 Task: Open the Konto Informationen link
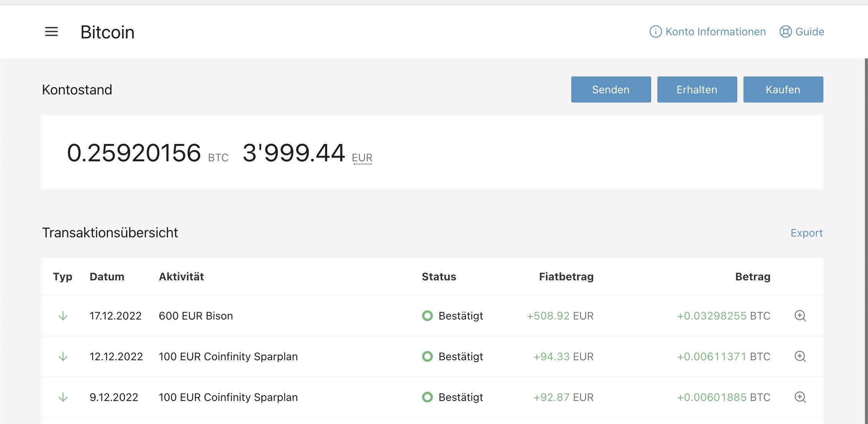(x=715, y=31)
